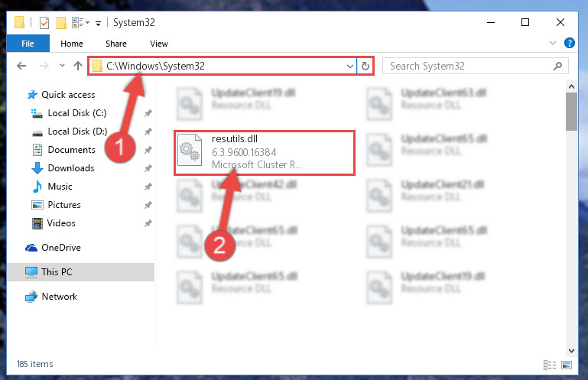Click the search magnifier icon

click(557, 66)
